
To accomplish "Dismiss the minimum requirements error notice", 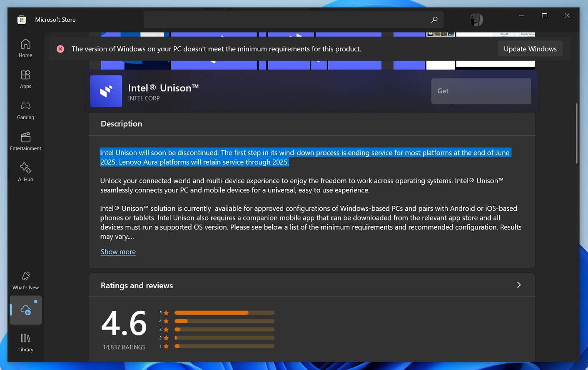I will pyautogui.click(x=60, y=49).
